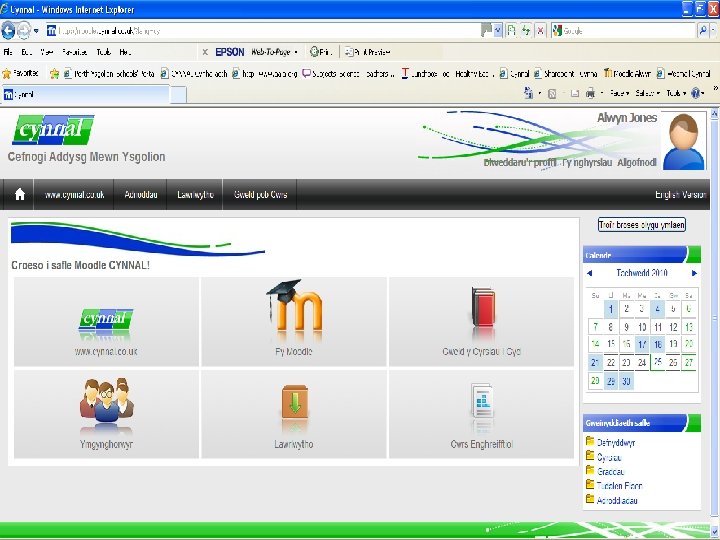Go to next month in calendar

click(694, 273)
